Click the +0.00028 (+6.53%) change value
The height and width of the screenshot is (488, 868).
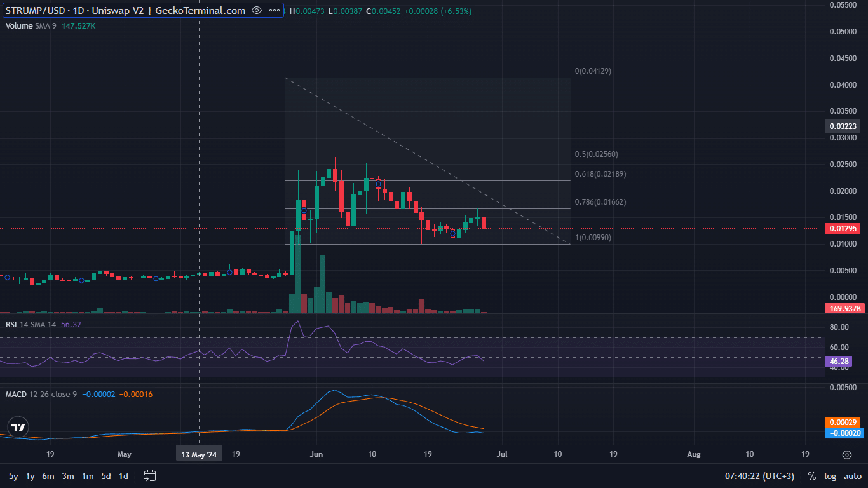tap(438, 11)
